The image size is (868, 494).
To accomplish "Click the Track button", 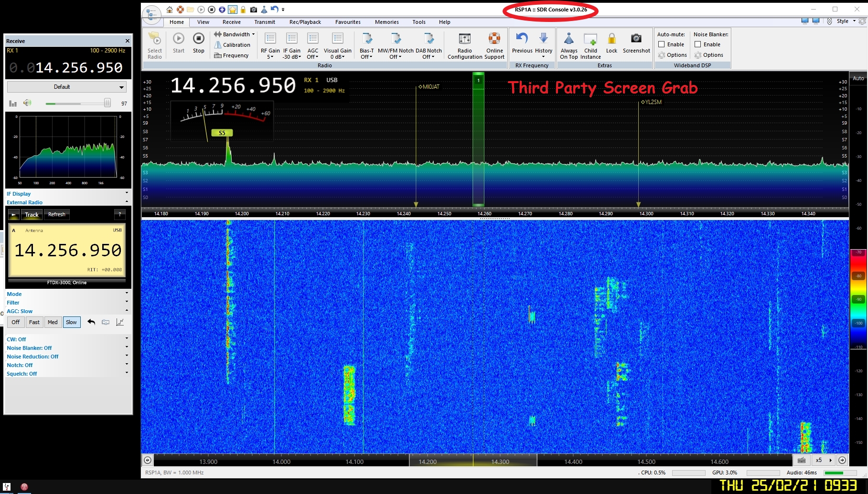I will [x=32, y=215].
